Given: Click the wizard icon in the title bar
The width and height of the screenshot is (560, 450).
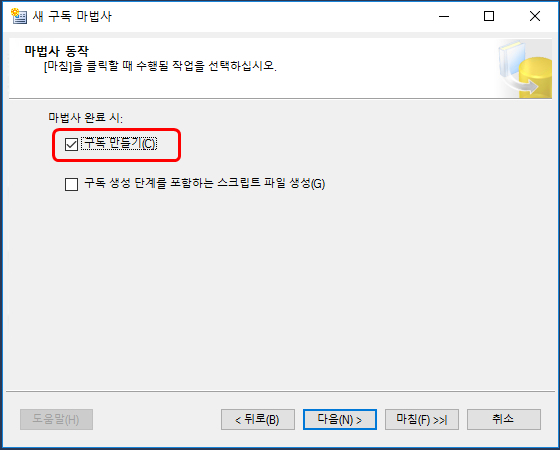Looking at the screenshot, I should click(x=19, y=16).
